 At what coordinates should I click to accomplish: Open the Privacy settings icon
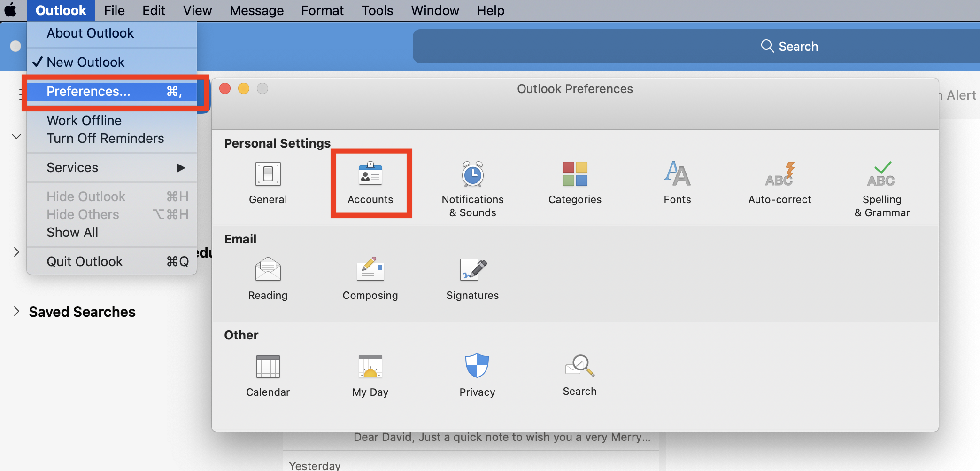[x=477, y=374]
